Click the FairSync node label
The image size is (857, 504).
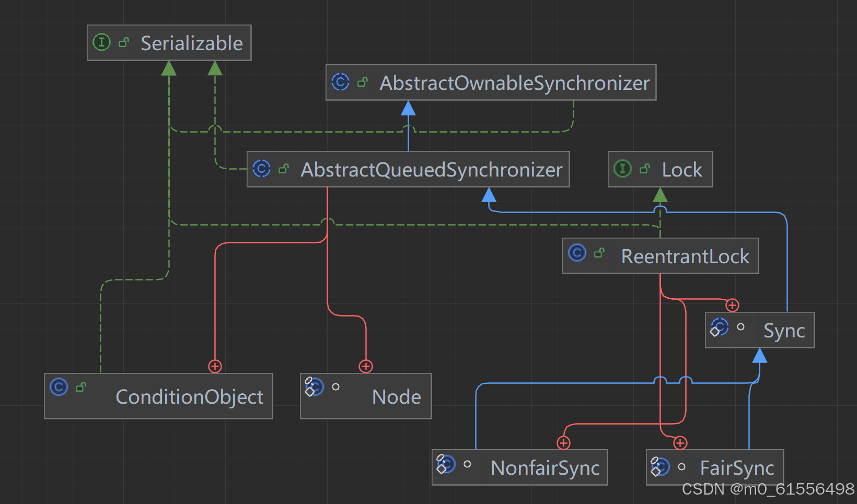pos(738,467)
